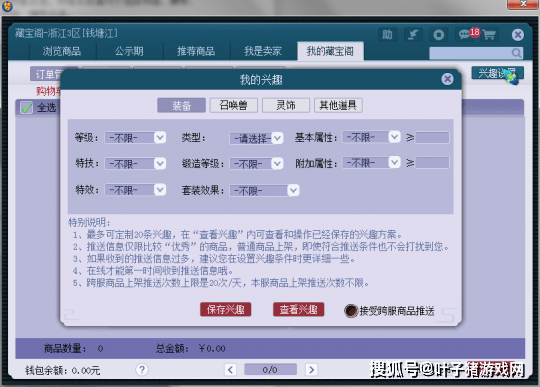540x387 pixels.
Task: Click the 兴趣设置 button
Action: [497, 73]
